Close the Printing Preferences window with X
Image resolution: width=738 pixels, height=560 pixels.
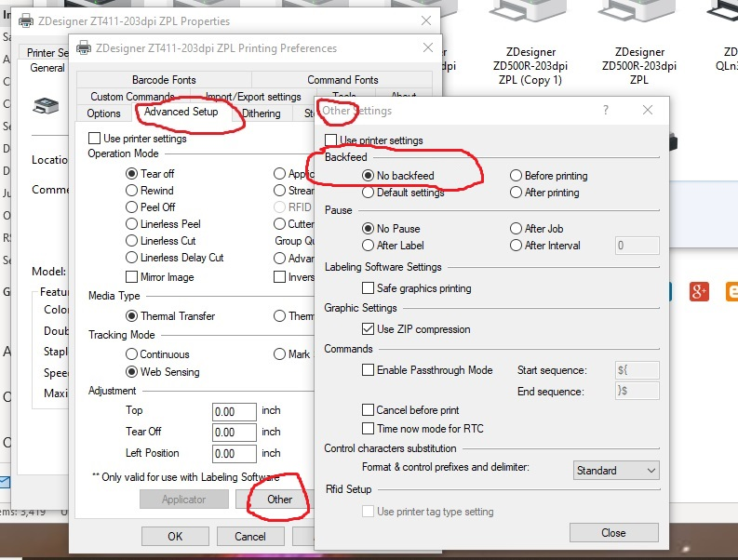coord(428,47)
